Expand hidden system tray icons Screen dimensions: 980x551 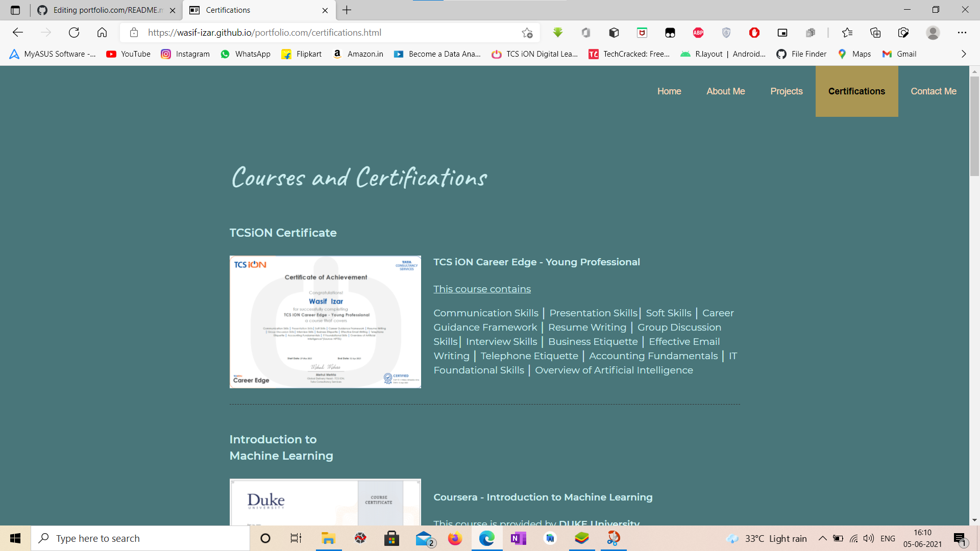(822, 538)
